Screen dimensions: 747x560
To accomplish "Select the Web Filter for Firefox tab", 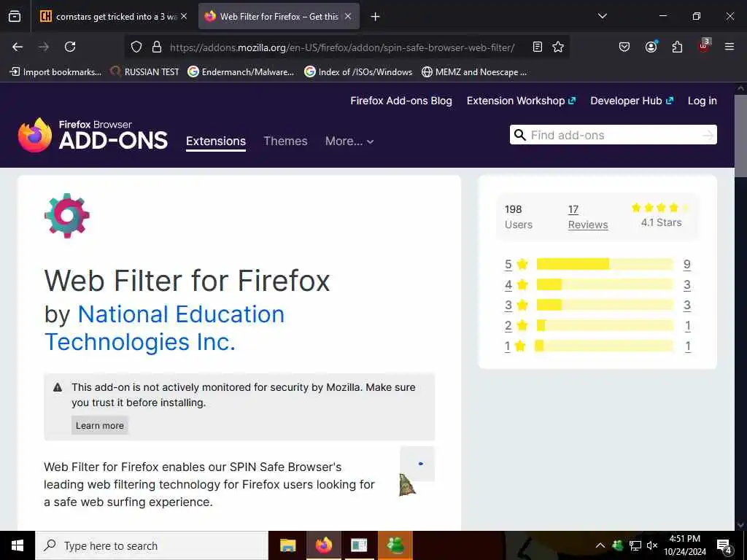I will click(x=278, y=16).
